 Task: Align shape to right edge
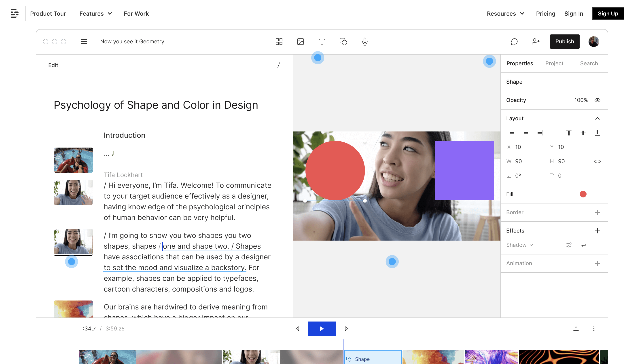[x=540, y=133]
